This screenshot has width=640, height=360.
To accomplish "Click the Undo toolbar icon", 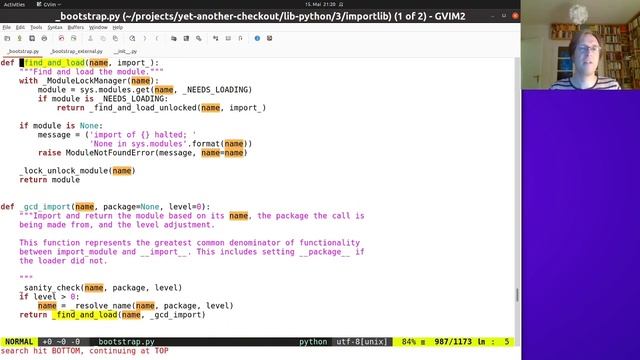I will click(x=61, y=38).
